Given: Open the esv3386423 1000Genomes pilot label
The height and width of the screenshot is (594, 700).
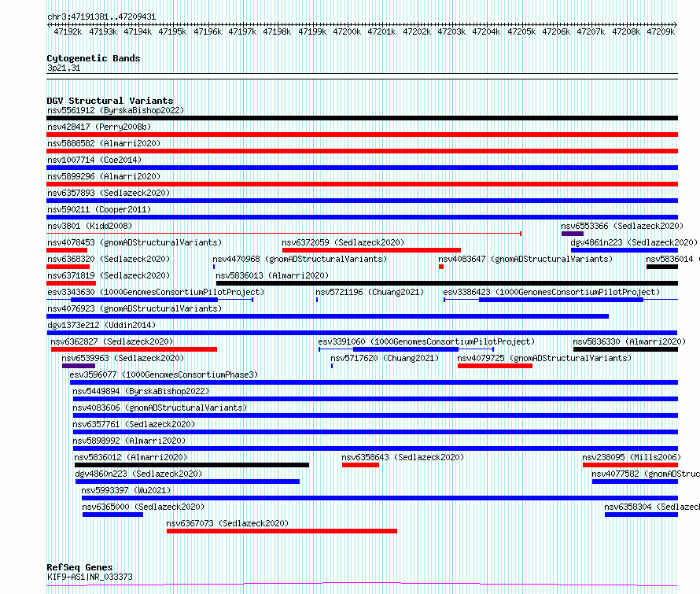Looking at the screenshot, I should [551, 292].
